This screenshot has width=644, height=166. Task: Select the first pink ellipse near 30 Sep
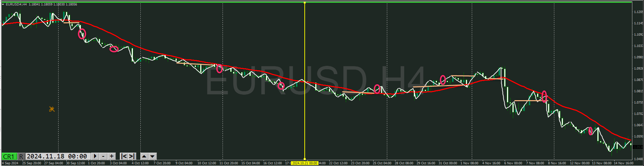point(82,34)
